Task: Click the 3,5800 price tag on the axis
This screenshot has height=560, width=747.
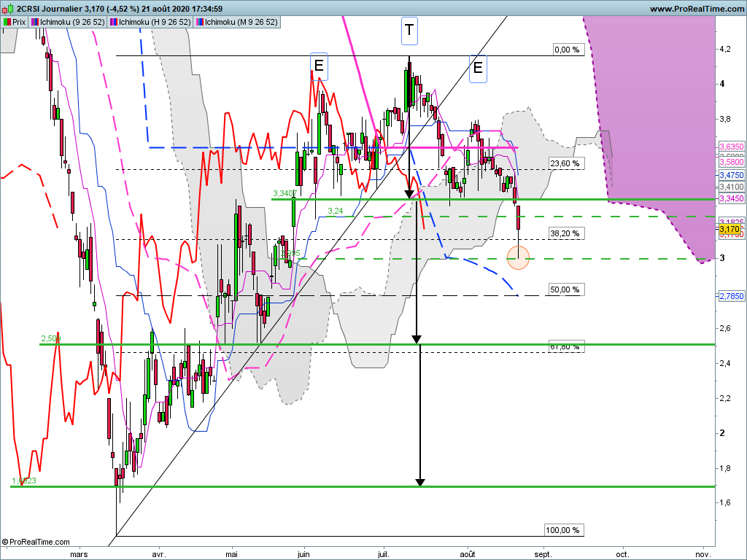Action: point(731,162)
